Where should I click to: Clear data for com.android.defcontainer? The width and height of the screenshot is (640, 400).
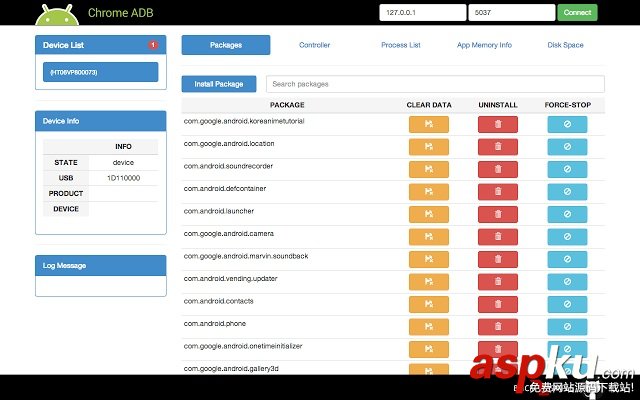(429, 191)
